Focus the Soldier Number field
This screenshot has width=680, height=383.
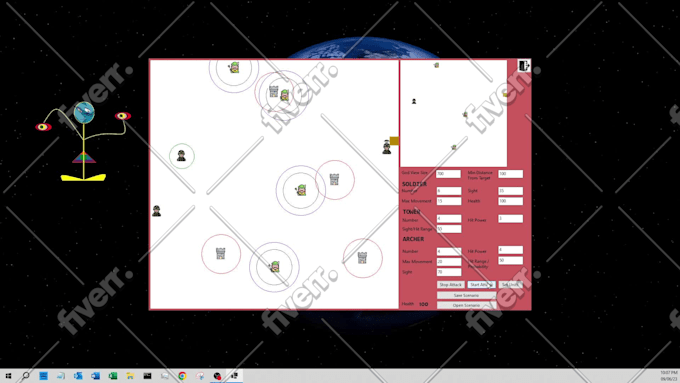click(448, 191)
